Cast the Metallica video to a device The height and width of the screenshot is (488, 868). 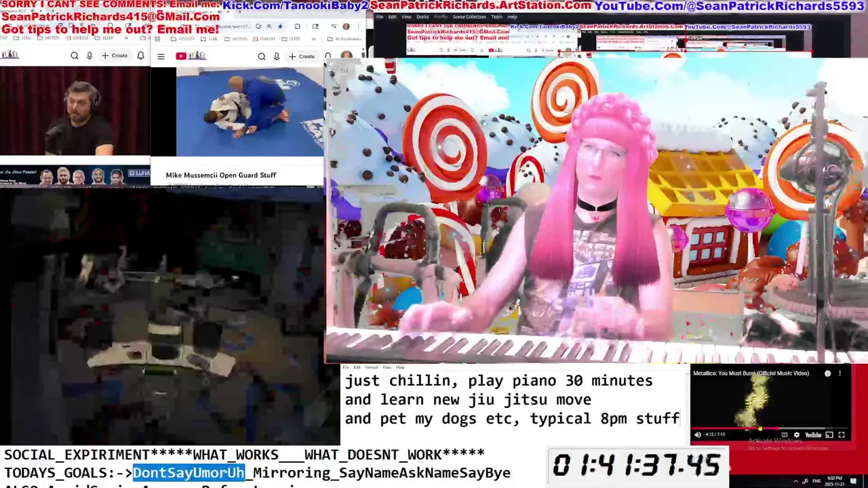(829, 434)
